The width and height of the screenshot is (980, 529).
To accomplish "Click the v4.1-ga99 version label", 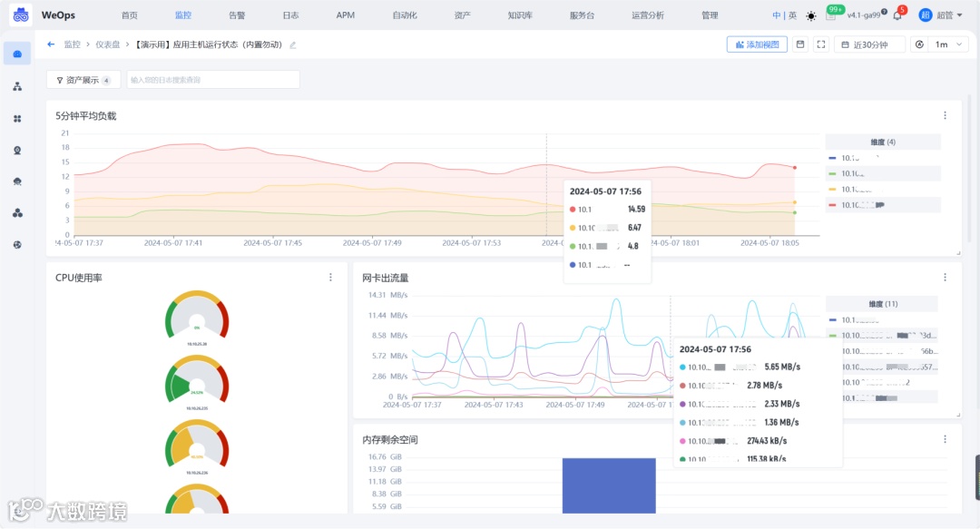I will point(863,15).
